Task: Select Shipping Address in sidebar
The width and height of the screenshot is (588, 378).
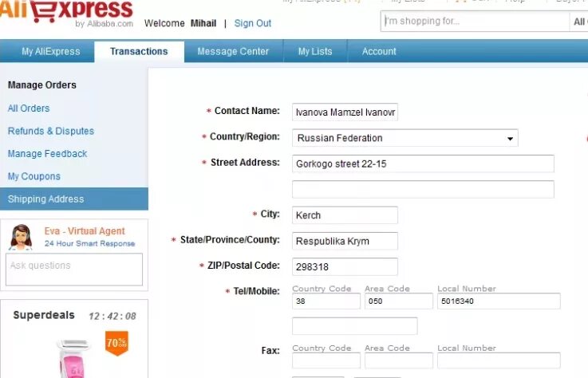Action: (74, 199)
